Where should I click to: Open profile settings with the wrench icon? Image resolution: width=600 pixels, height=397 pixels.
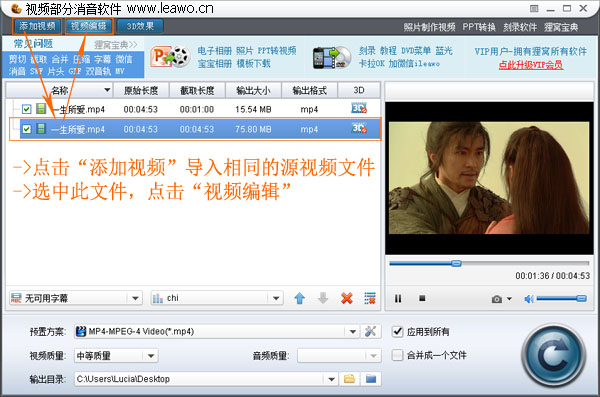(370, 331)
